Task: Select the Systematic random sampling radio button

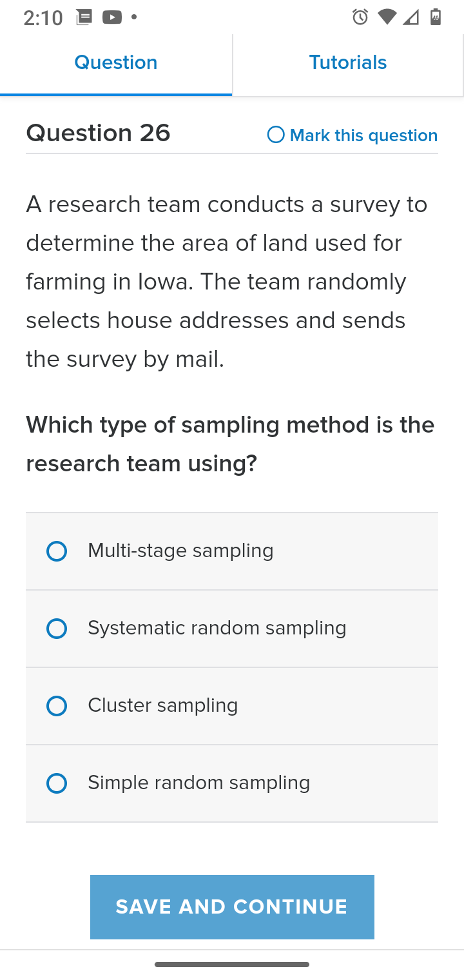Action: point(57,629)
